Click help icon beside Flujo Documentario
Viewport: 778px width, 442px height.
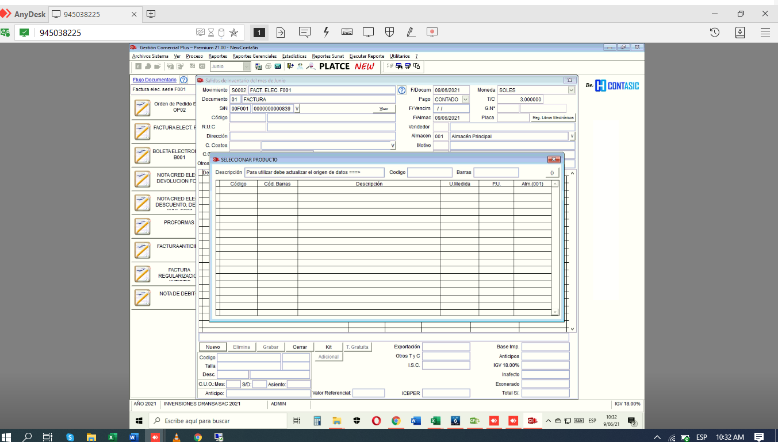coord(184,79)
